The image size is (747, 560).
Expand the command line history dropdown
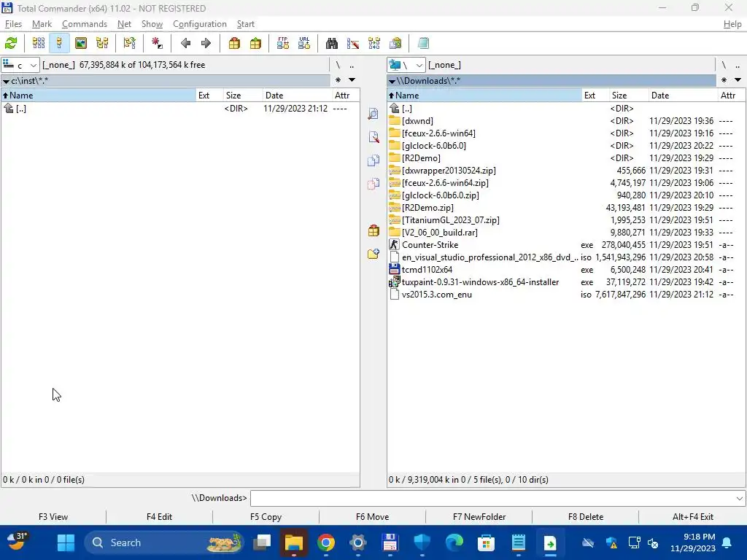[739, 498]
